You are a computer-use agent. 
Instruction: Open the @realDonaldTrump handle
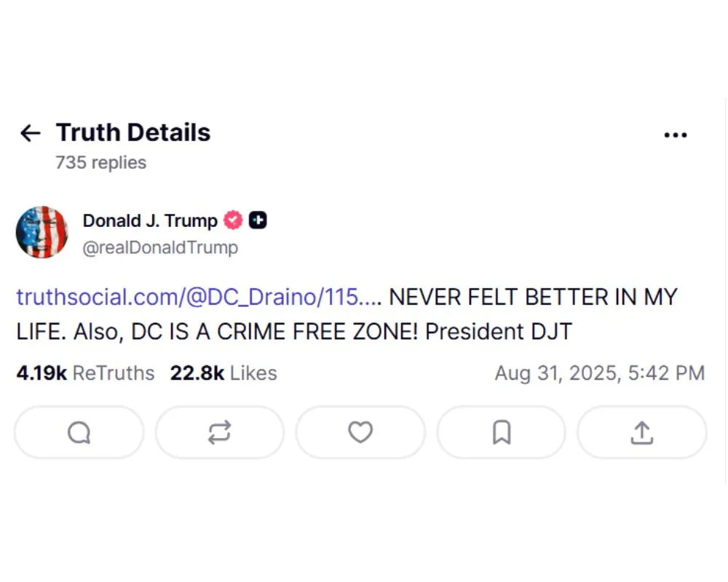[x=160, y=247]
